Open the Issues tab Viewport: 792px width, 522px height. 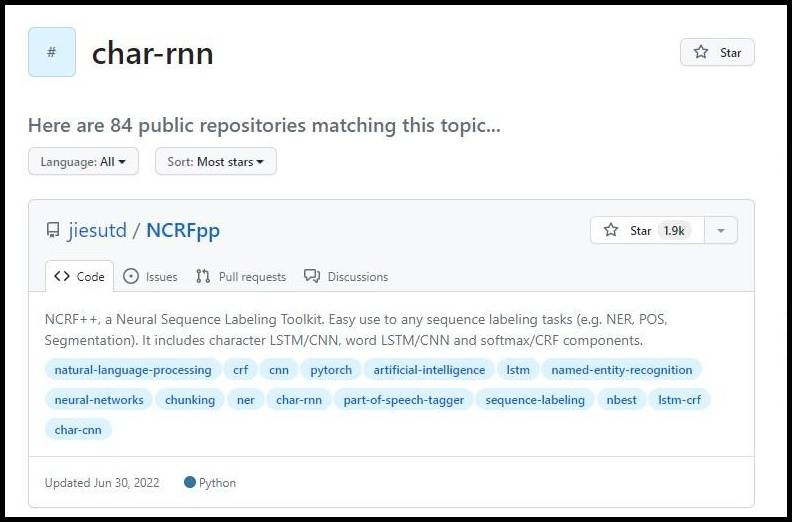150,276
